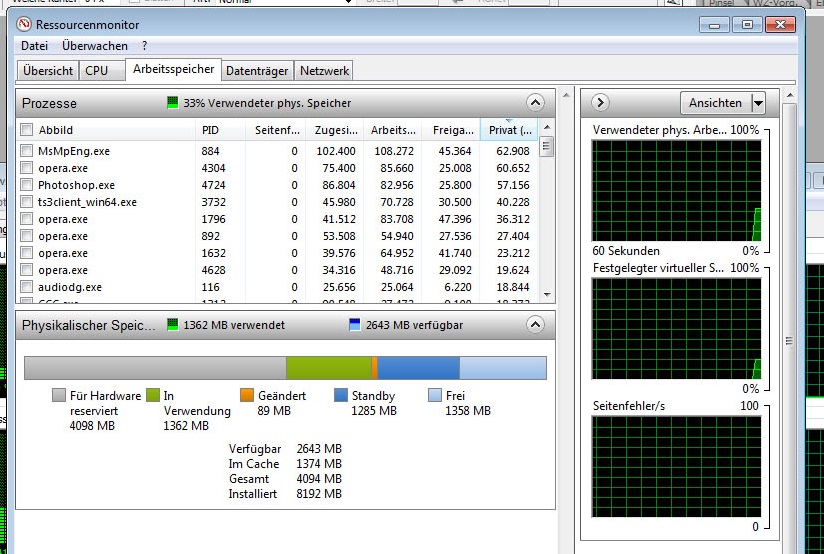The height and width of the screenshot is (554, 824).
Task: Click the green In Verwendung memory bar segment
Action: point(328,367)
